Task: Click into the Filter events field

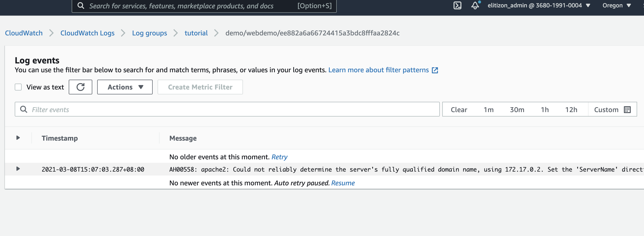Action: pos(225,109)
